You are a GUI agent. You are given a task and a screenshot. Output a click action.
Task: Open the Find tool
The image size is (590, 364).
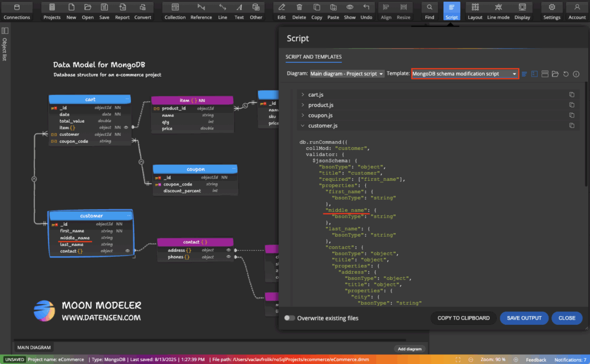[429, 12]
